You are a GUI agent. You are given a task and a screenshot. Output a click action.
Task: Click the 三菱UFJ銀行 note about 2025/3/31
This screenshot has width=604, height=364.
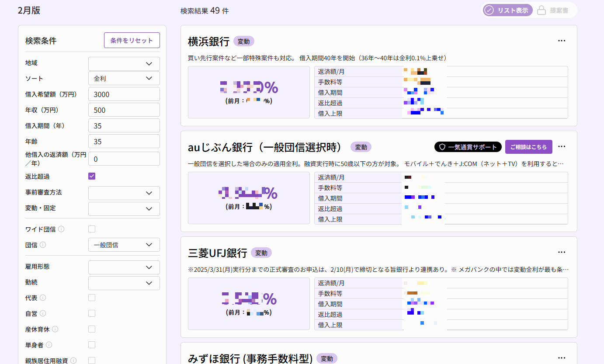(x=378, y=269)
